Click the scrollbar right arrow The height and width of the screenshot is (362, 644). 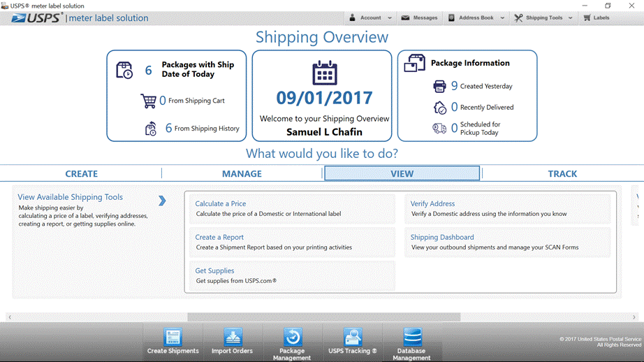coord(634,317)
